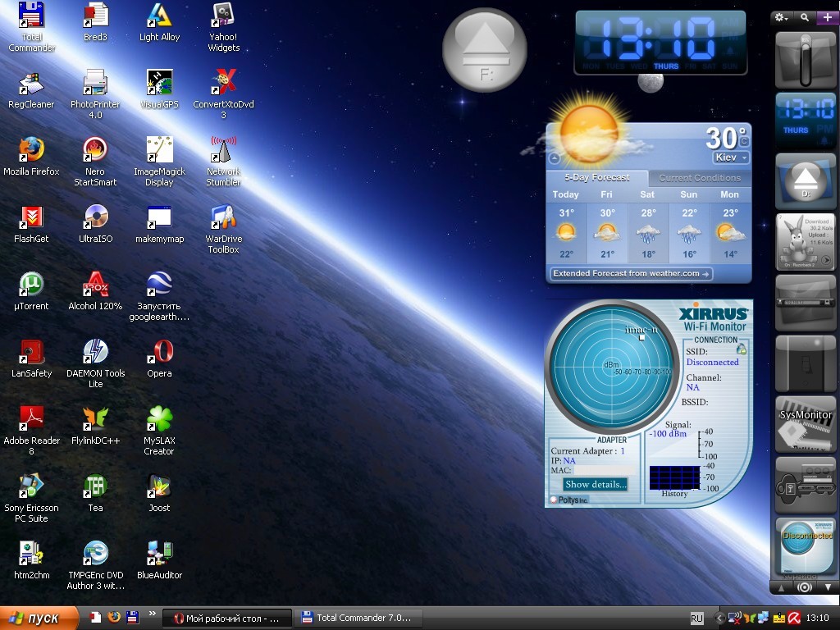840x630 pixels.
Task: Launch Alcohol 120% from the desktop
Action: coord(95,285)
